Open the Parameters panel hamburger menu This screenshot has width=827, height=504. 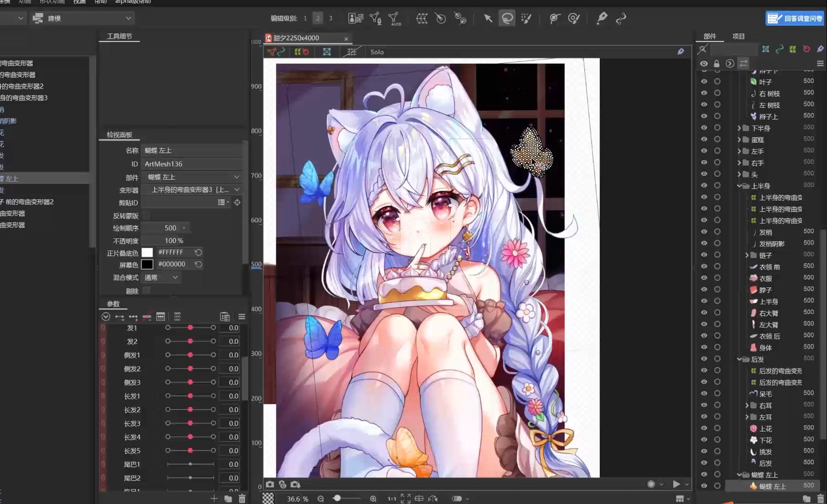tap(242, 316)
